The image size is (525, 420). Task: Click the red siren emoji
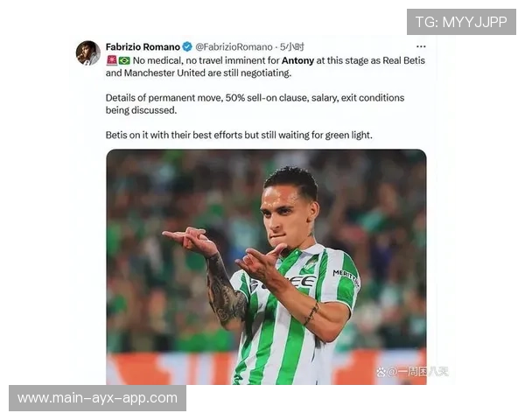coord(111,60)
